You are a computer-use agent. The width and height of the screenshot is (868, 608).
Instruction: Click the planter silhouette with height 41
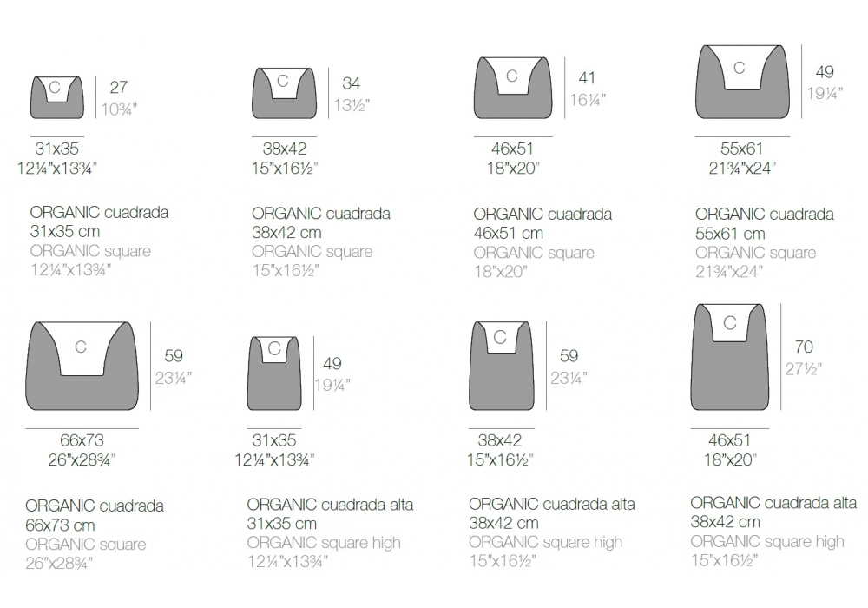click(x=513, y=88)
